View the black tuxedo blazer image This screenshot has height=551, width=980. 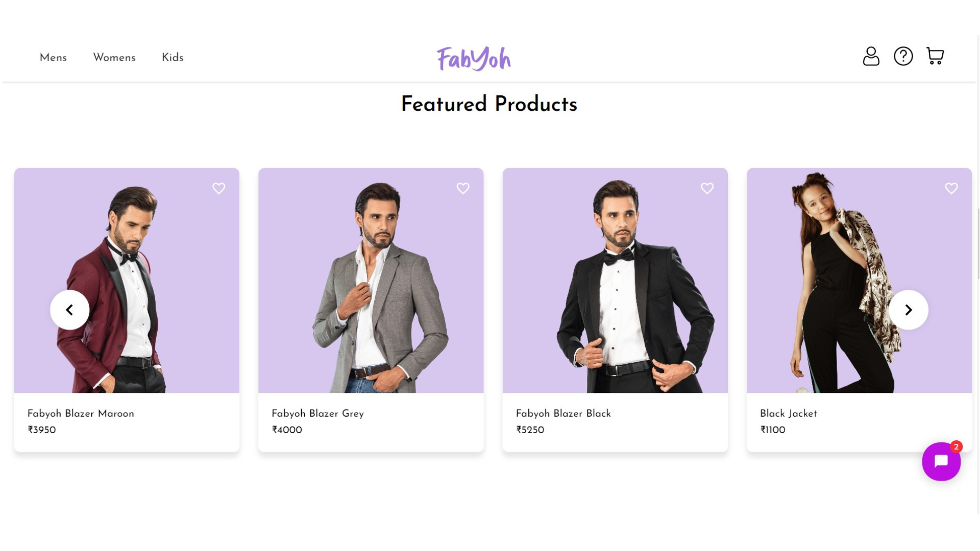click(x=615, y=281)
